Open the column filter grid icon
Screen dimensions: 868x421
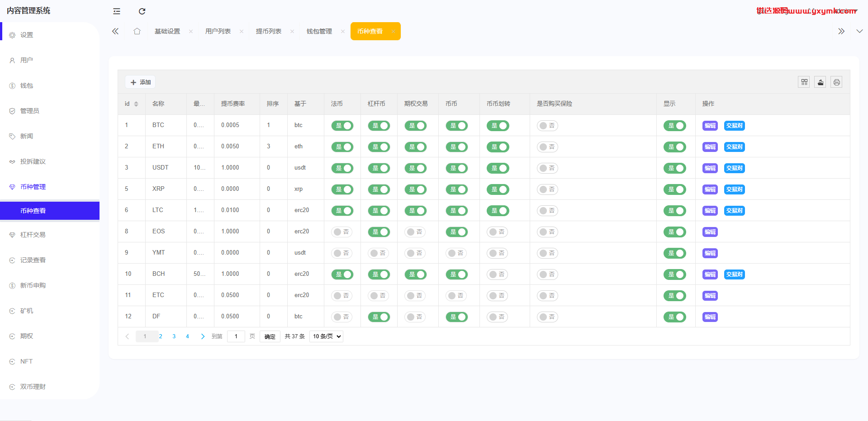tap(804, 82)
